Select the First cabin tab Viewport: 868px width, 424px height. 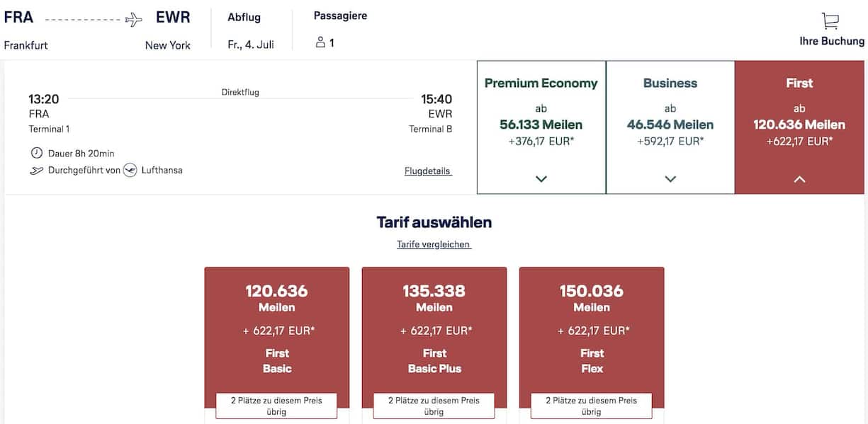[x=799, y=113]
